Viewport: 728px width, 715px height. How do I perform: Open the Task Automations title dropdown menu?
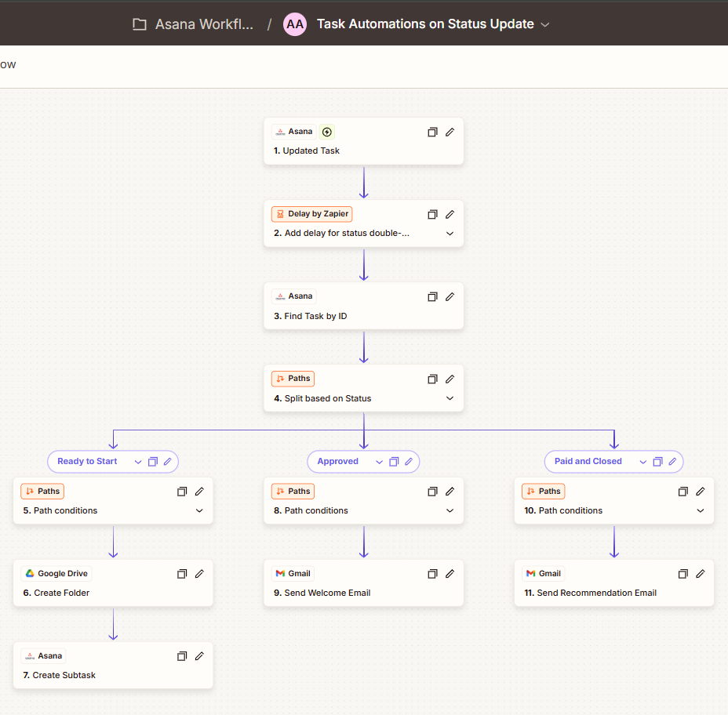tap(545, 24)
